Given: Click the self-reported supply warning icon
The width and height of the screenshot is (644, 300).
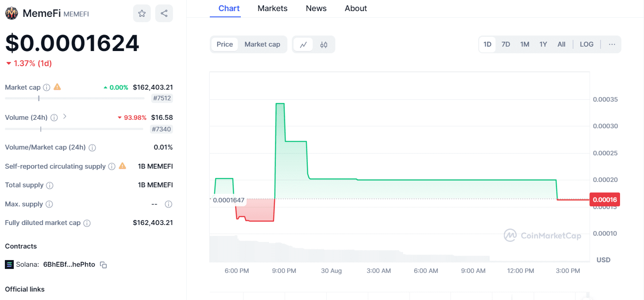Looking at the screenshot, I should tap(122, 166).
